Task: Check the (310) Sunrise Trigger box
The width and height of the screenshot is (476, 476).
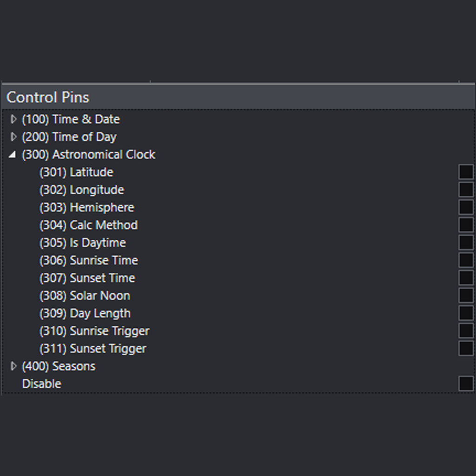Action: (465, 331)
